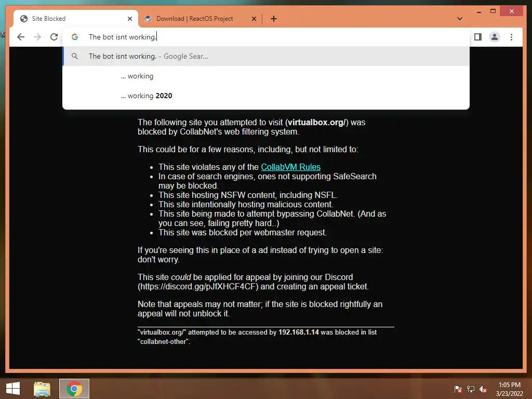The width and height of the screenshot is (532, 399).
Task: Click the Google logo in address bar
Action: pos(75,37)
